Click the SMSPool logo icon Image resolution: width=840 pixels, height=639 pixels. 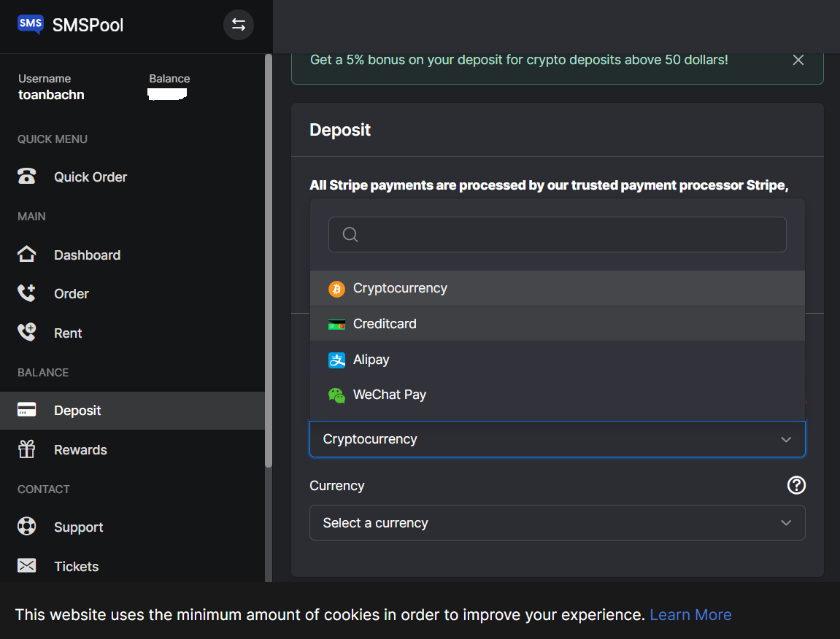(x=30, y=25)
